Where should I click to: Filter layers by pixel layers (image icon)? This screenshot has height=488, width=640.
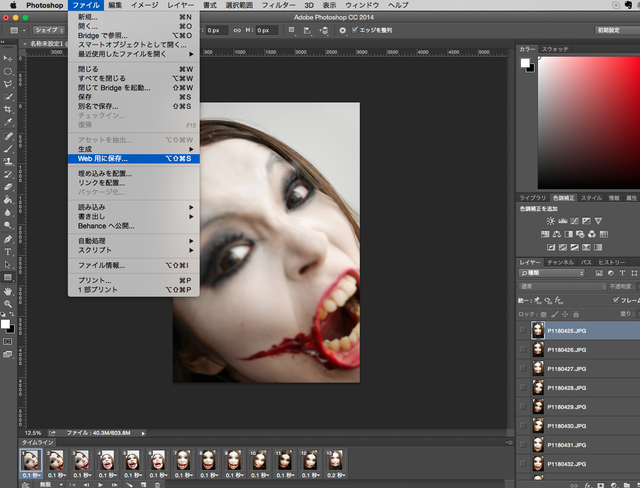click(x=599, y=273)
